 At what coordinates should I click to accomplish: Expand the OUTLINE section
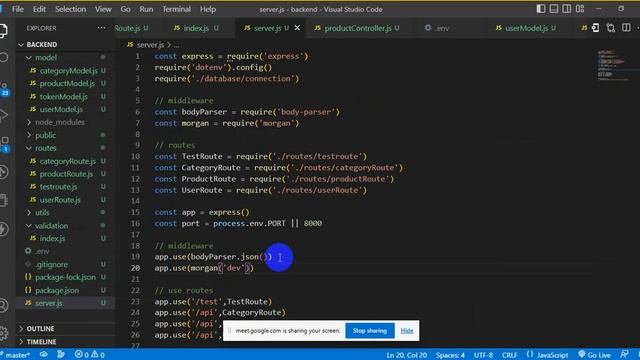point(40,329)
